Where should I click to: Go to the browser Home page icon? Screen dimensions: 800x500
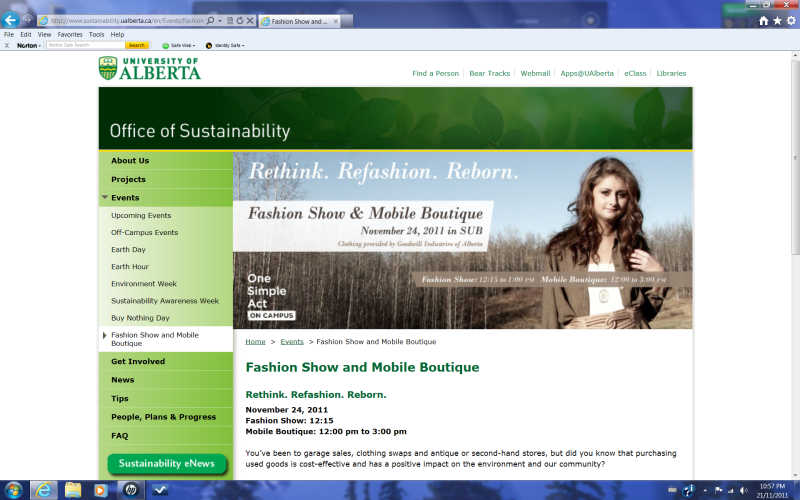coord(763,21)
